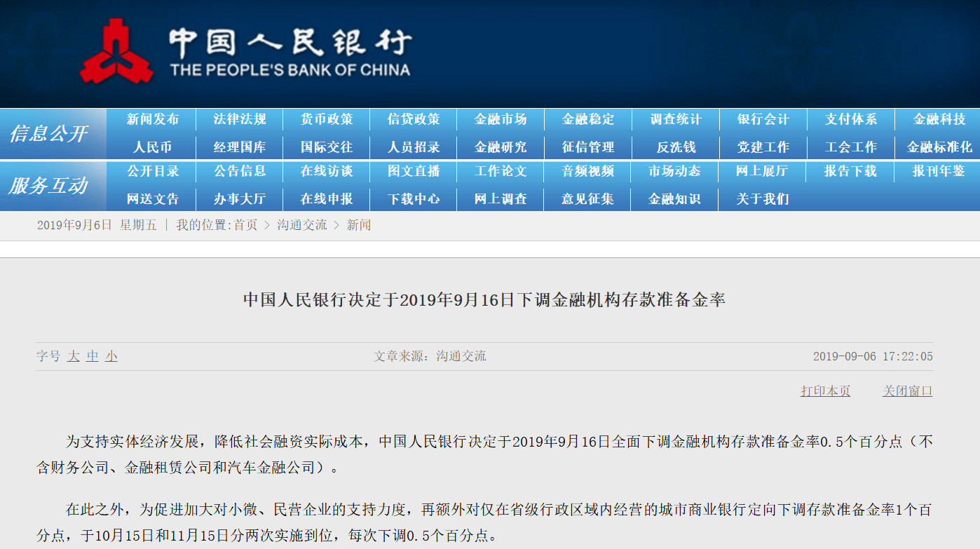Select 信贷政策 in navigation
Image resolution: width=980 pixels, height=549 pixels.
point(414,119)
